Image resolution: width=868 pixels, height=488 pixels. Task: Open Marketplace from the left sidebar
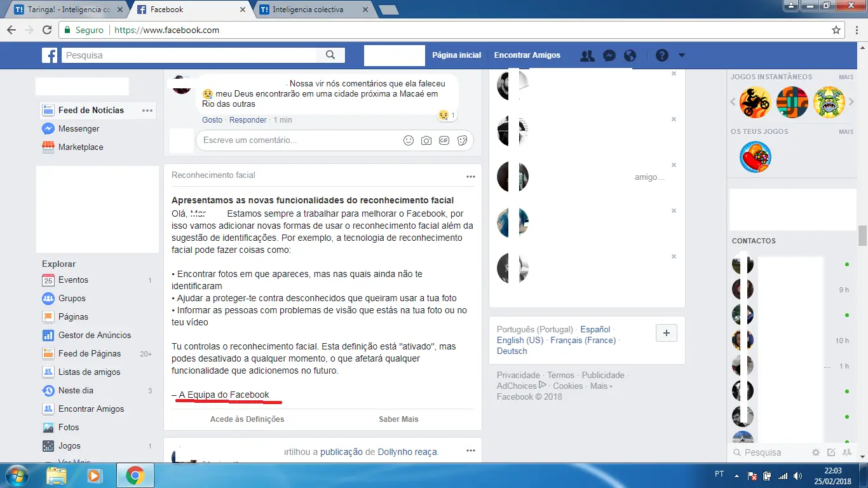(x=81, y=147)
